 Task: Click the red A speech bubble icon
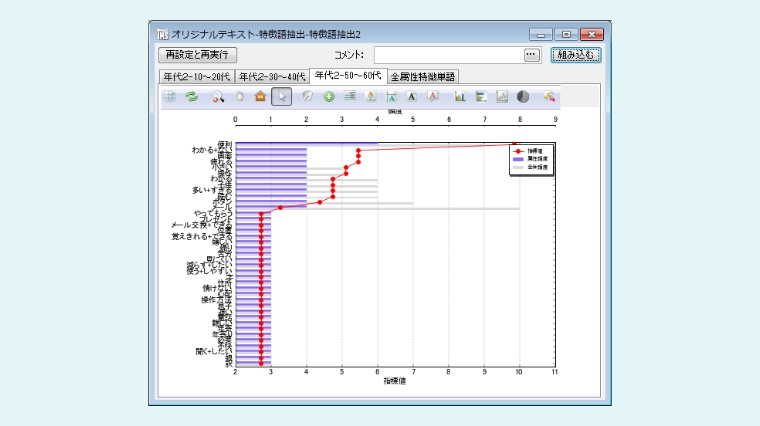[x=433, y=96]
